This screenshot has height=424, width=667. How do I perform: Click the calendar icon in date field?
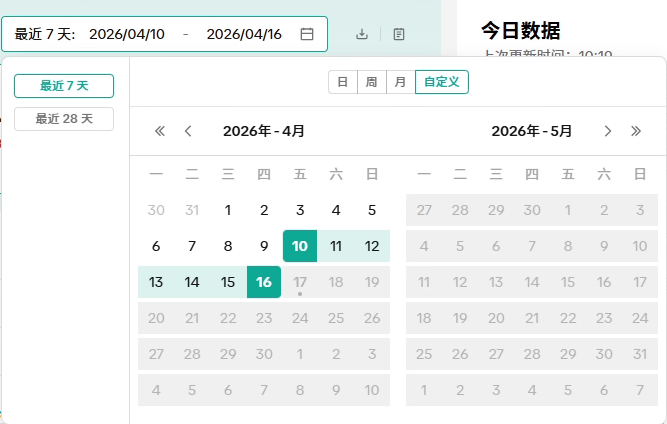point(307,34)
